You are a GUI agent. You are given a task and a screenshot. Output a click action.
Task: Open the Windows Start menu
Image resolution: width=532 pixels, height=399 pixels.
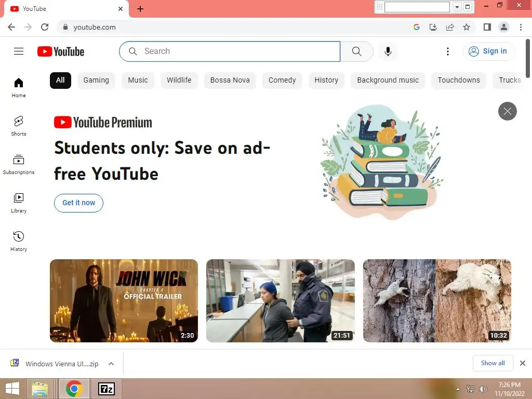(x=12, y=389)
